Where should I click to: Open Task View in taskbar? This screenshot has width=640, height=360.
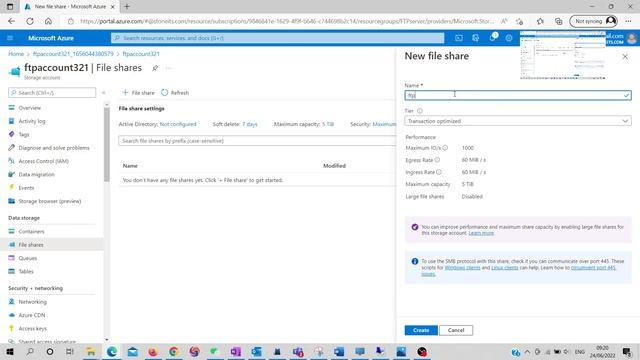pos(70,352)
